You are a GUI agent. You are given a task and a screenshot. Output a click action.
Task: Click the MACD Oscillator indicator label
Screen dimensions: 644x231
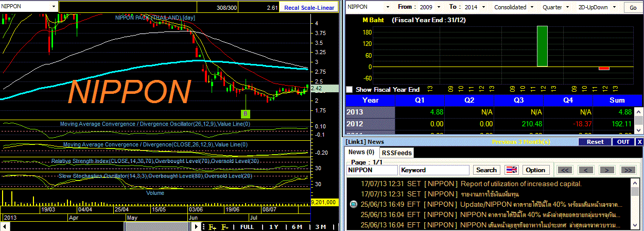pos(155,124)
